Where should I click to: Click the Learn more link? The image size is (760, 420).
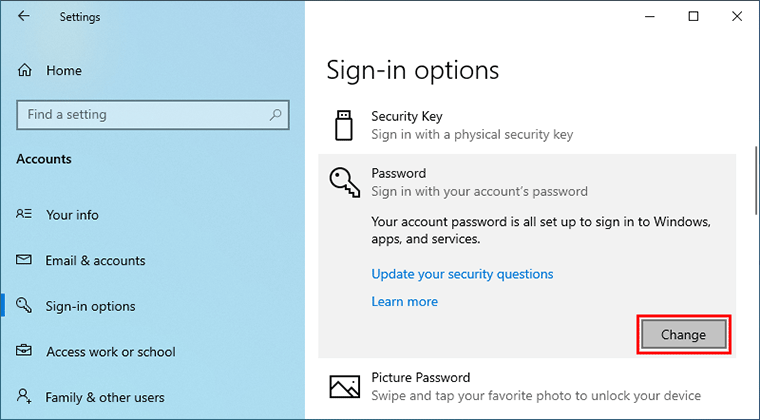tap(404, 301)
